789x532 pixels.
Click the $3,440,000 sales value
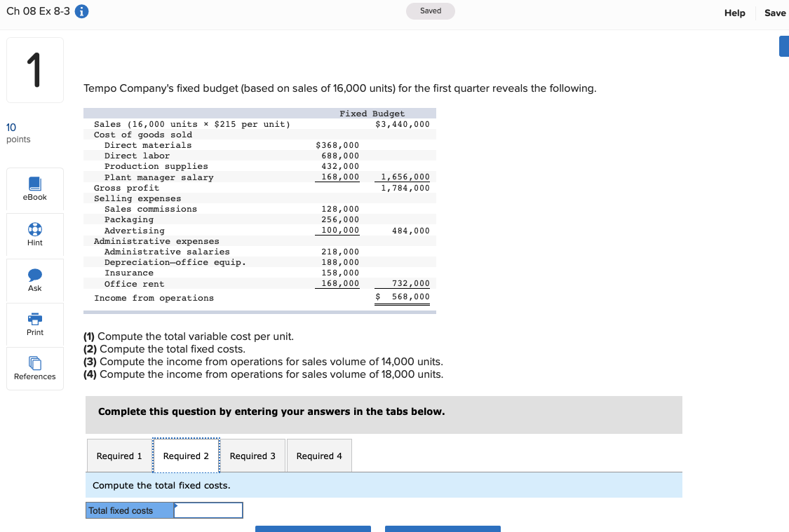pyautogui.click(x=403, y=124)
